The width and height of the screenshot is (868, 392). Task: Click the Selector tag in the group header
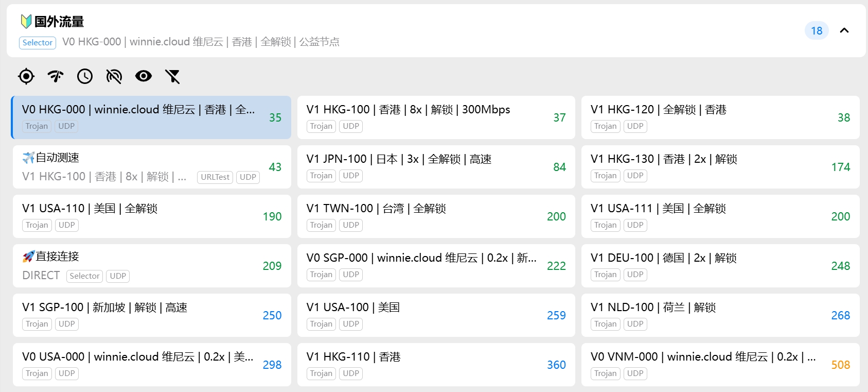pos(38,43)
